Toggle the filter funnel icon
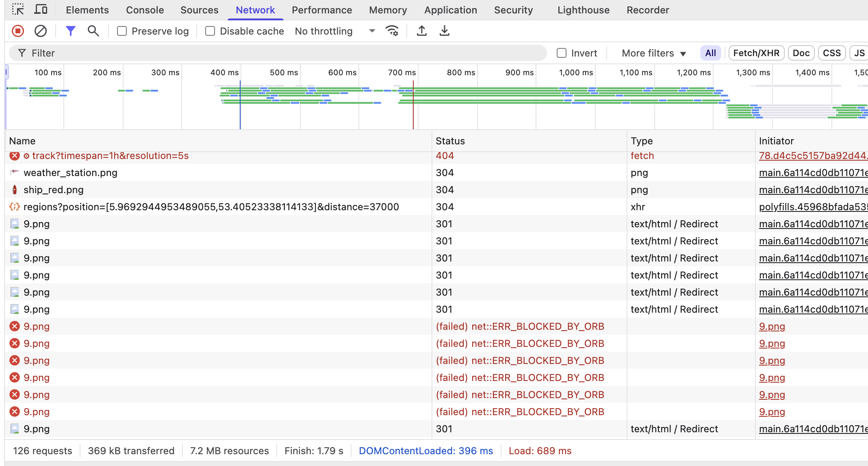The height and width of the screenshot is (466, 868). pyautogui.click(x=70, y=31)
